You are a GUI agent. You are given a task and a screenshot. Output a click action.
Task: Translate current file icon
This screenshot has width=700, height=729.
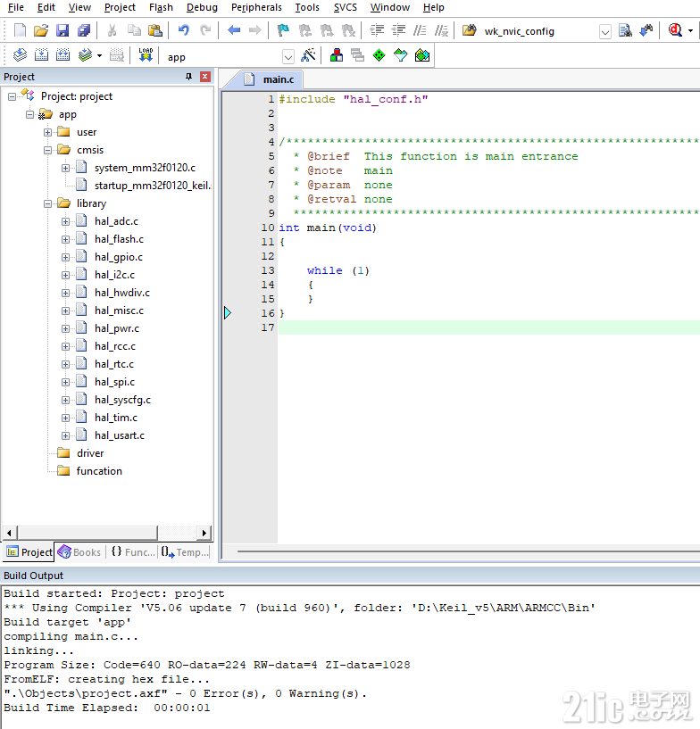[20, 55]
